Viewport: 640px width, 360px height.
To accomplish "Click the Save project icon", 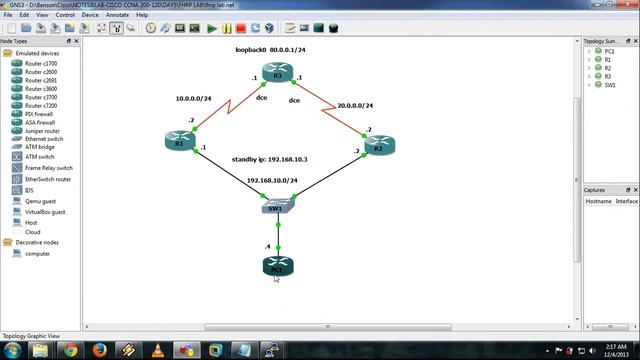I will coord(41,28).
